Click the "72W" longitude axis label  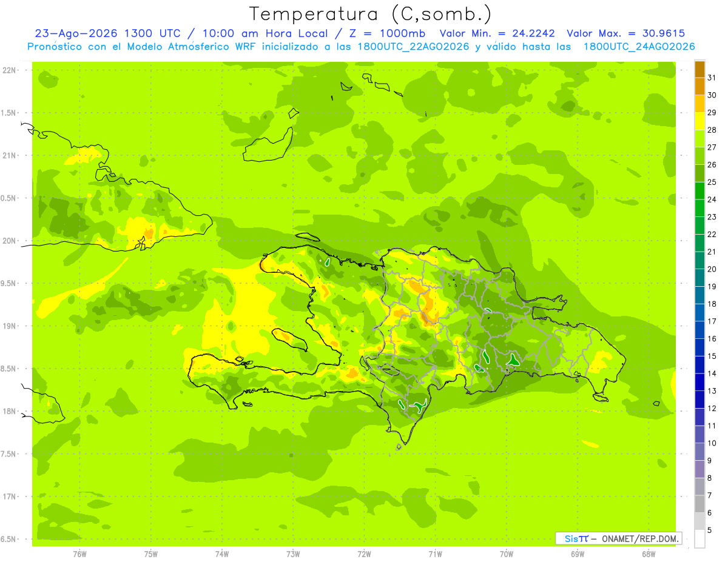(364, 554)
